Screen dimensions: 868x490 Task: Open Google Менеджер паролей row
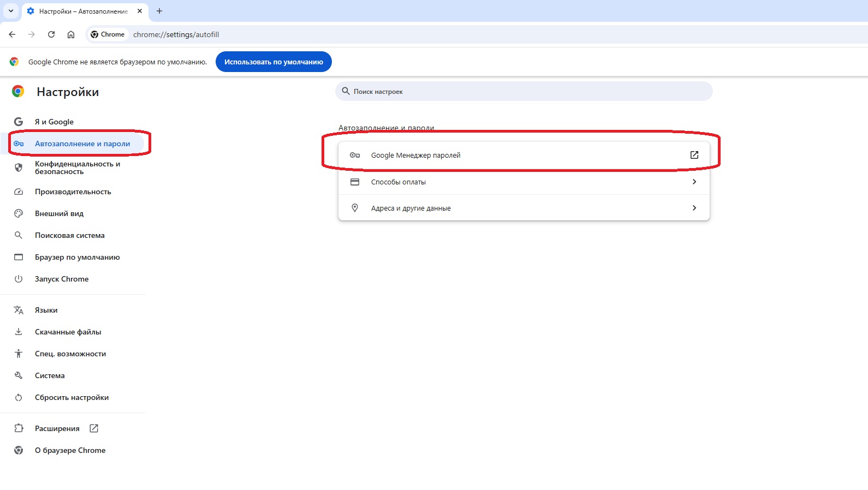(415, 155)
